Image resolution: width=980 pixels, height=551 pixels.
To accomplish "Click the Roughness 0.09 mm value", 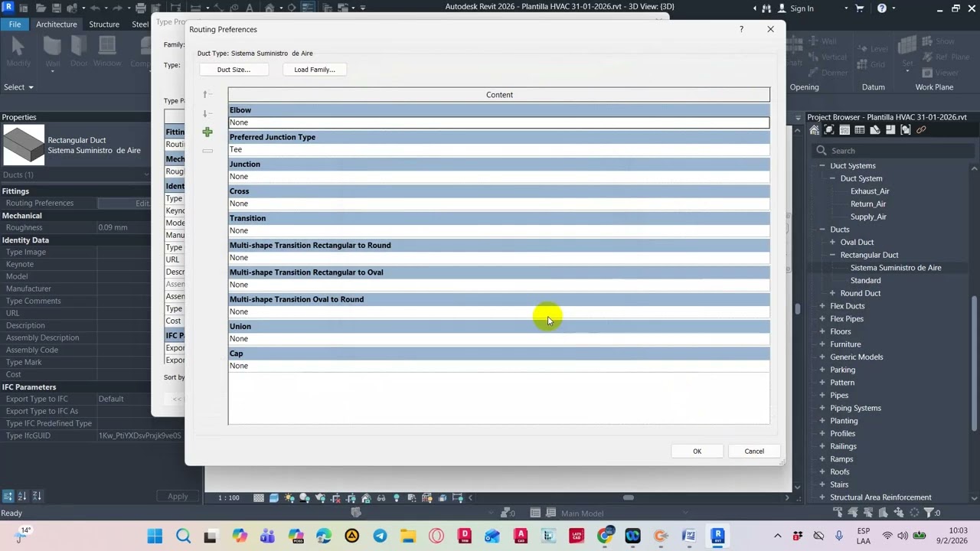I will 122,227.
